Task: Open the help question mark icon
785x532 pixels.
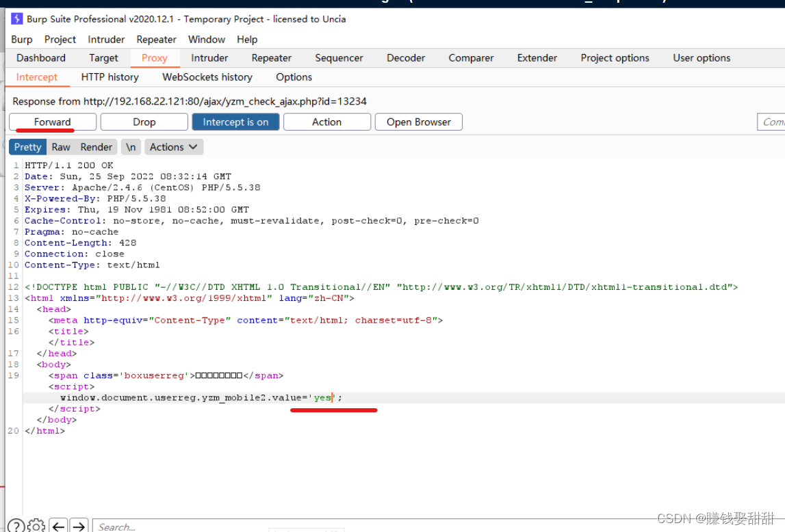Action: (x=16, y=526)
